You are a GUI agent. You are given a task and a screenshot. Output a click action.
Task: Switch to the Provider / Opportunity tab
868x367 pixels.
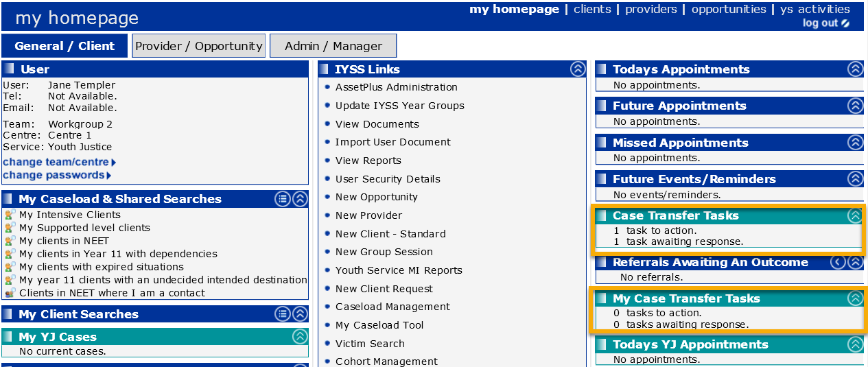pyautogui.click(x=198, y=46)
